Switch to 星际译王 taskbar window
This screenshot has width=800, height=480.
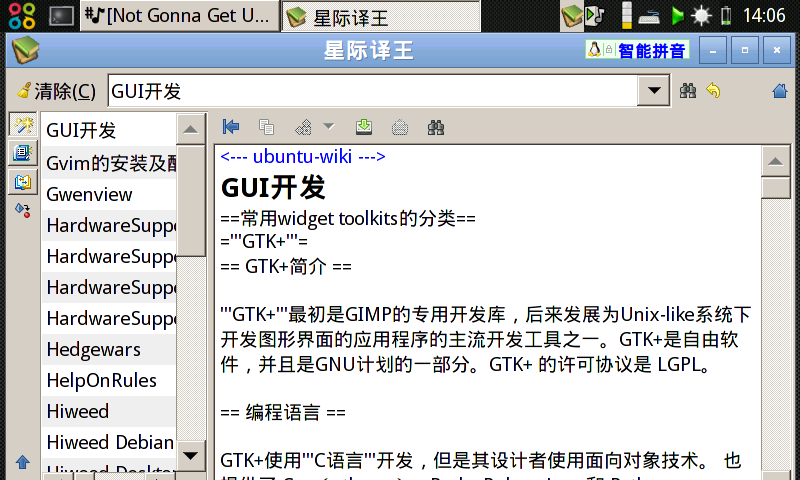tap(381, 16)
